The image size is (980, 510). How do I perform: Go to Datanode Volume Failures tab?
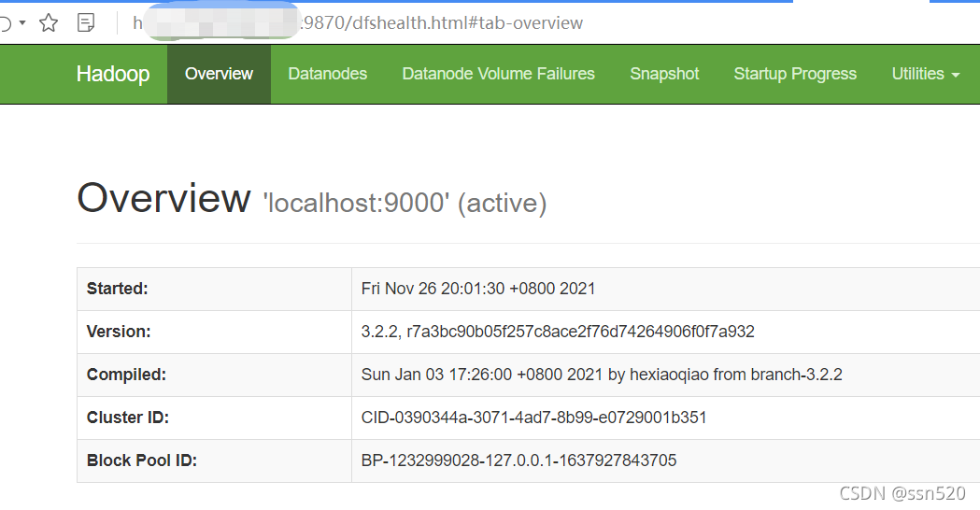pyautogui.click(x=498, y=74)
